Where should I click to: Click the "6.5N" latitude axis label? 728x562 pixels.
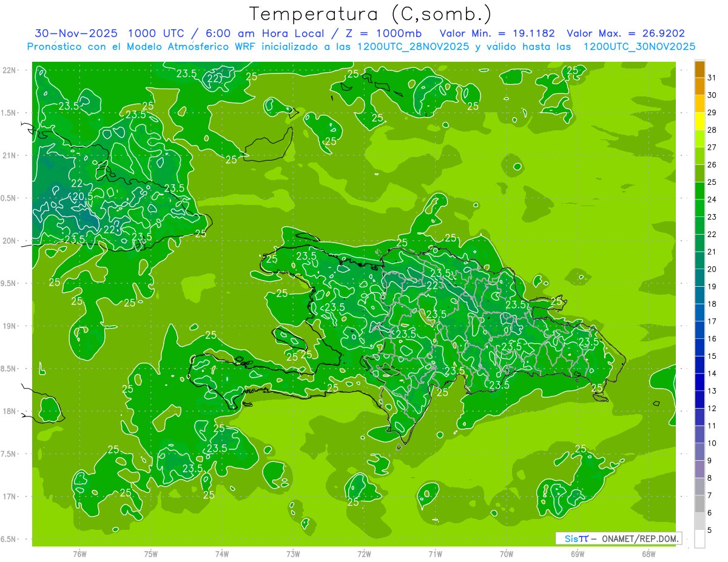(9, 540)
